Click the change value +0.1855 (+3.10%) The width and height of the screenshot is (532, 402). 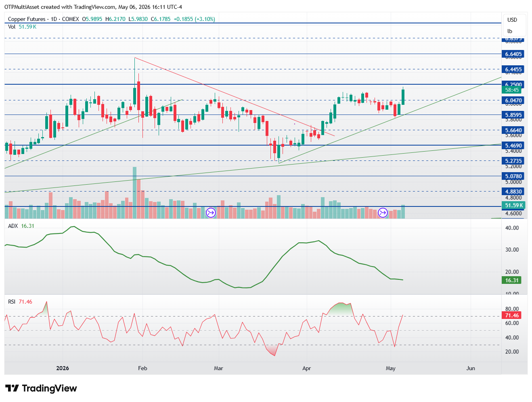point(194,19)
